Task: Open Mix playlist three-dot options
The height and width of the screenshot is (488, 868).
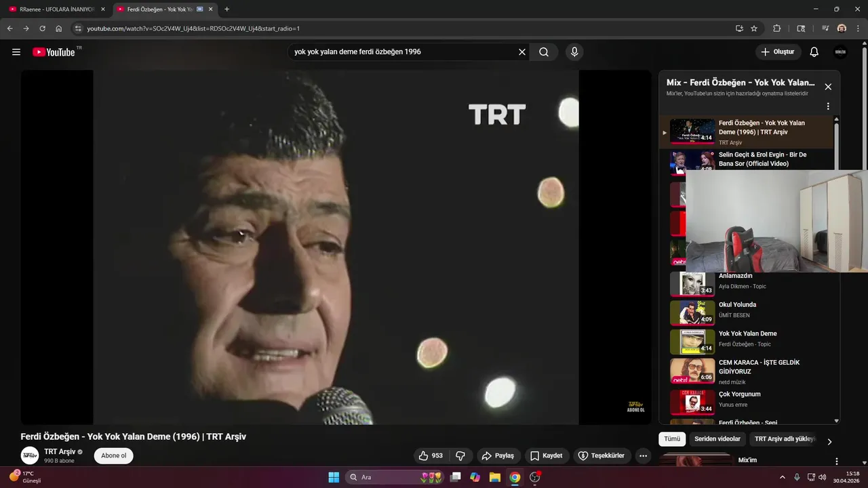Action: click(x=828, y=106)
